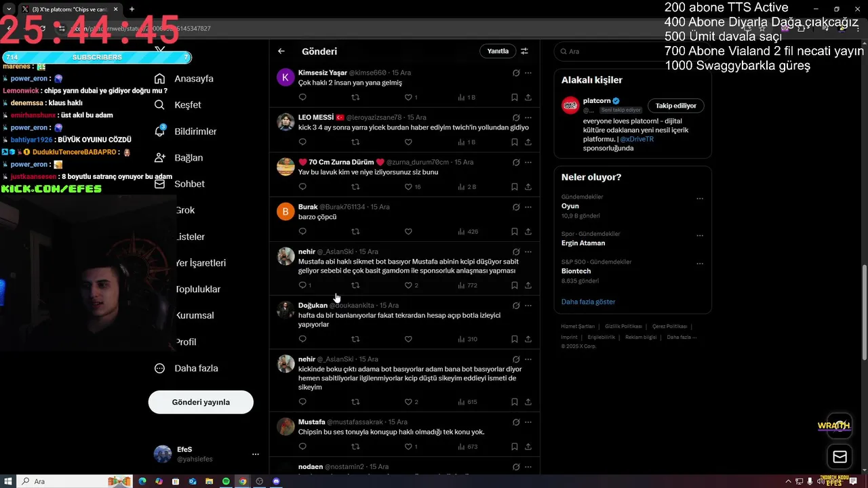Open more options for Oyun trend
This screenshot has height=488, width=868.
coord(700,199)
